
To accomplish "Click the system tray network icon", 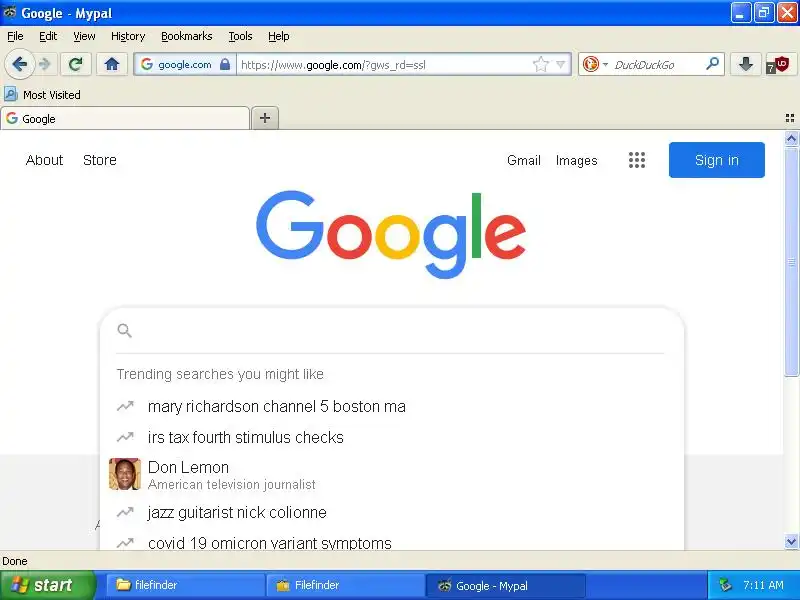I will pyautogui.click(x=725, y=585).
